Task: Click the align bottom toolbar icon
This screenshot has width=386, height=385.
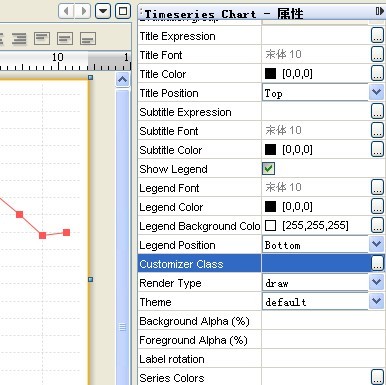Action: point(88,39)
